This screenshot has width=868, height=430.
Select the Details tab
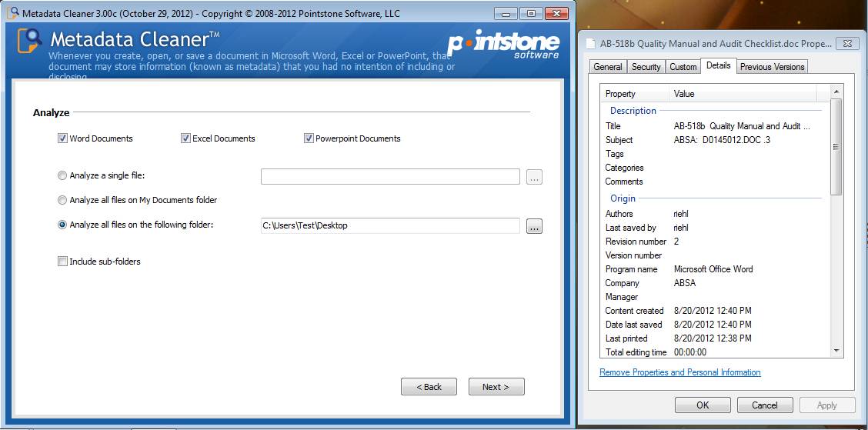[x=719, y=65]
